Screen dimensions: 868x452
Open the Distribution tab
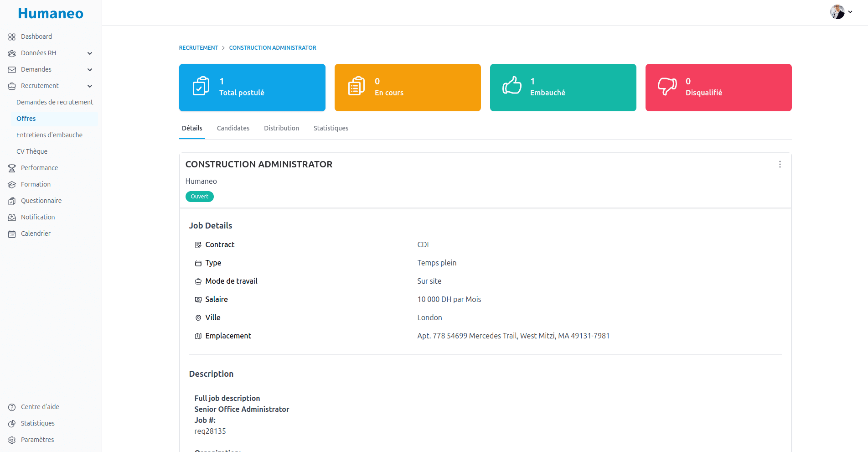281,128
